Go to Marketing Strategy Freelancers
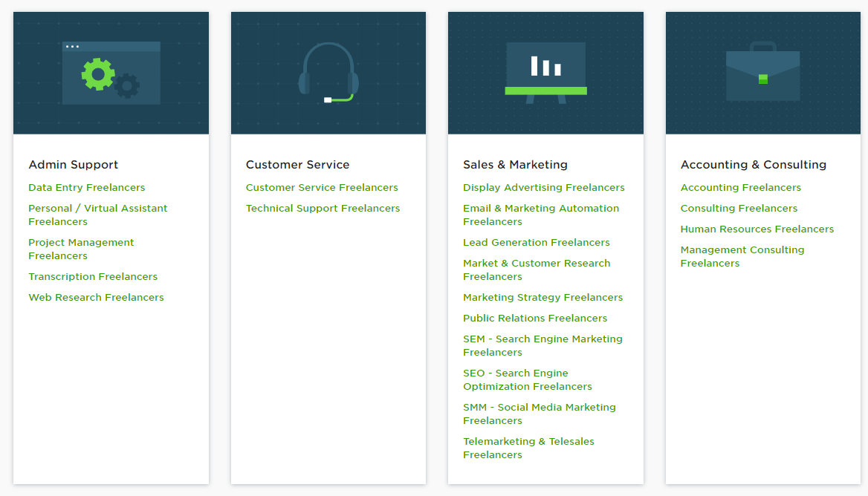Image resolution: width=868 pixels, height=496 pixels. tap(543, 298)
